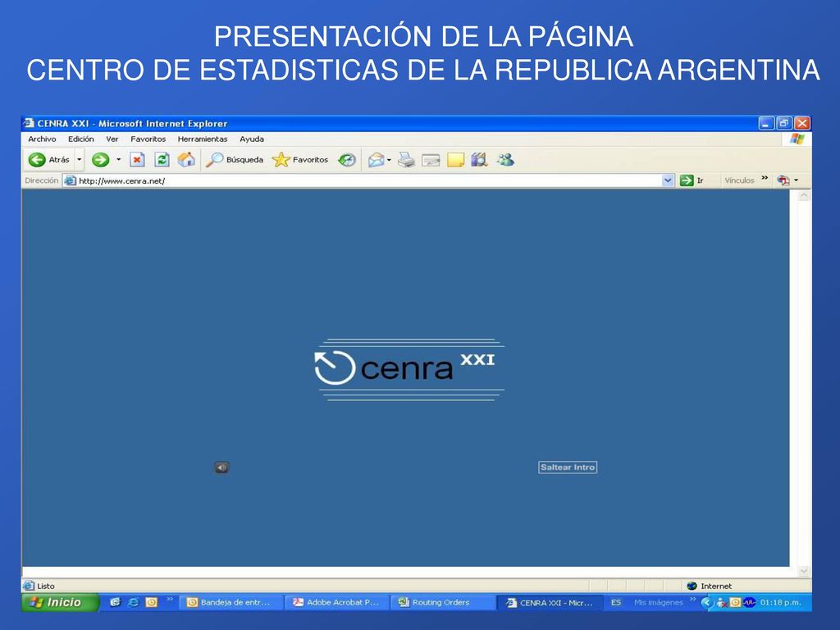Open the yellow note Discuss icon
The width and height of the screenshot is (840, 630).
(x=455, y=160)
